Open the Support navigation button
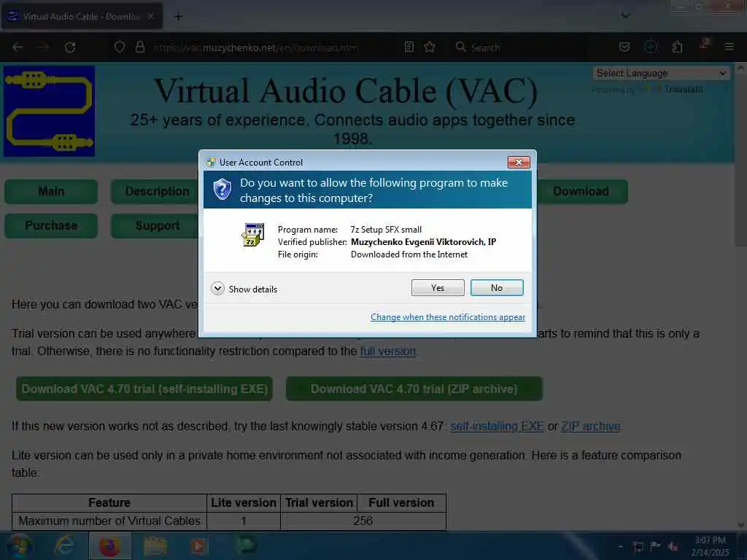 155,226
